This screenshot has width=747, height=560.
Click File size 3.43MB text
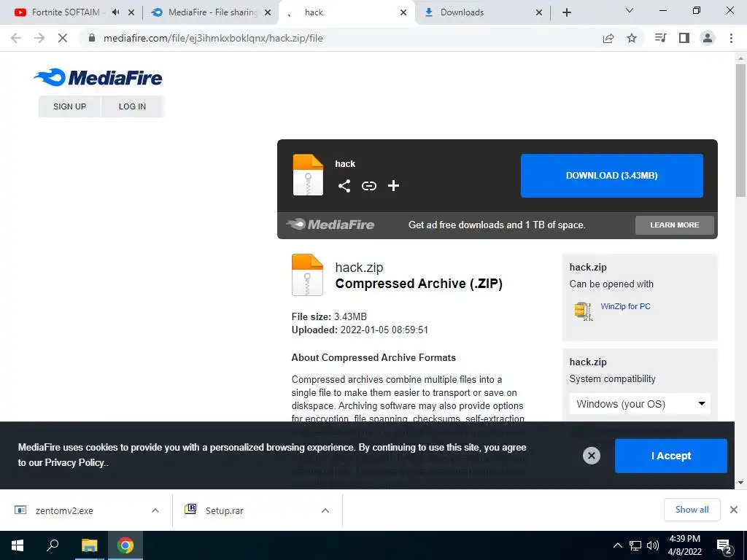pyautogui.click(x=329, y=316)
